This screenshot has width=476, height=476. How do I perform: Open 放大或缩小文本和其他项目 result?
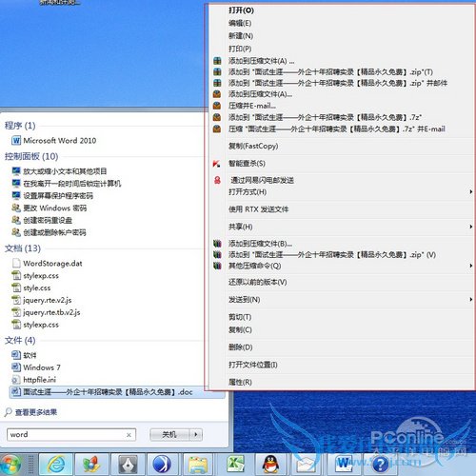[65, 171]
